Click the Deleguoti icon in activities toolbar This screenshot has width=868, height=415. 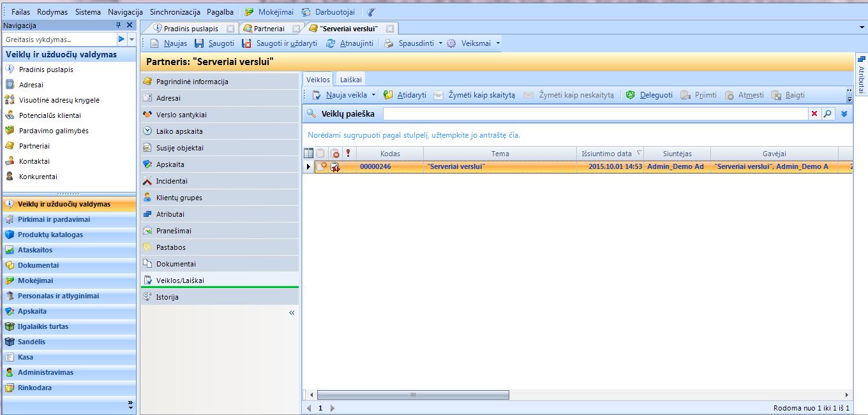tap(630, 95)
